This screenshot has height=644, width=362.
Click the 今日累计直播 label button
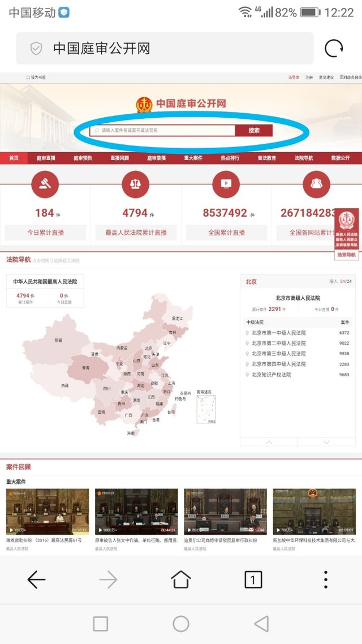[x=46, y=233]
